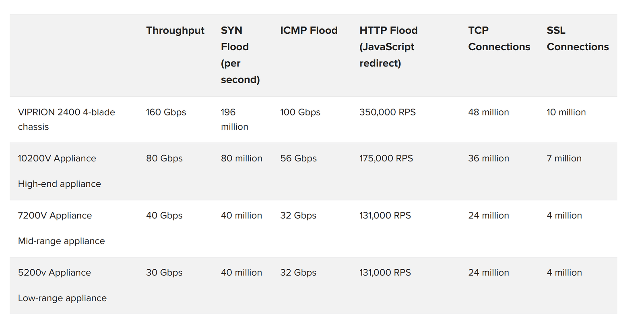Click the 10 million SSL Connections cell
This screenshot has height=324, width=644.
[x=566, y=112]
